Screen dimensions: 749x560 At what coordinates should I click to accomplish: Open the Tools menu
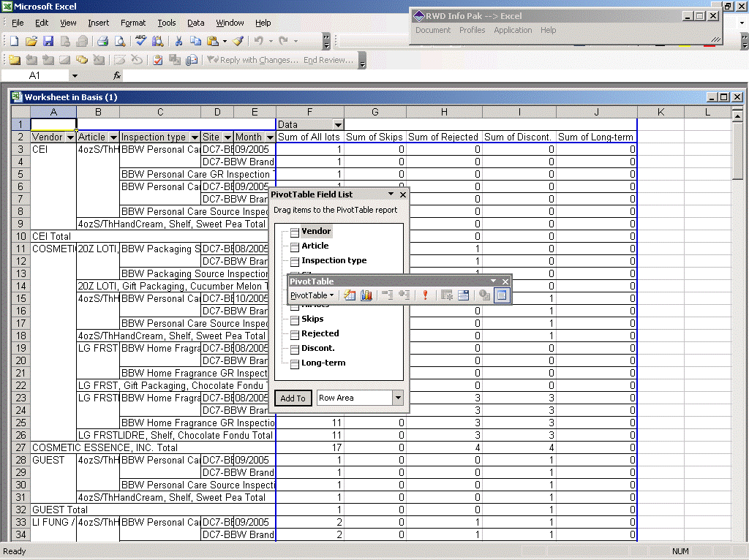click(167, 23)
